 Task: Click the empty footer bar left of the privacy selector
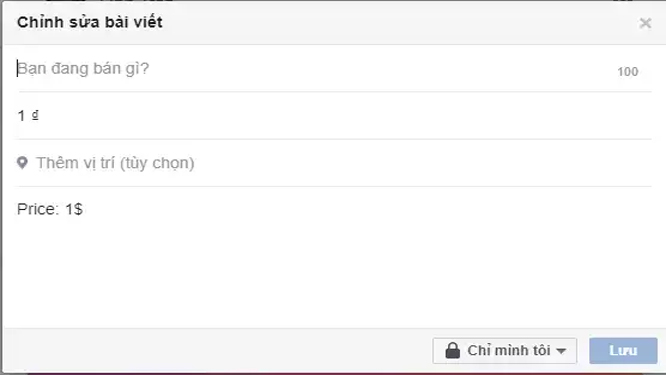[x=218, y=351]
